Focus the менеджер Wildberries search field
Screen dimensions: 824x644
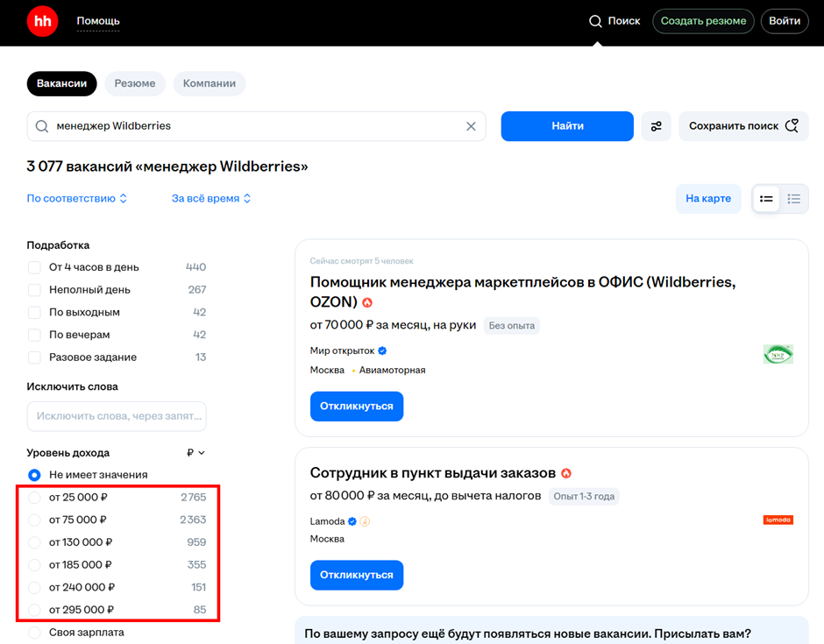256,126
